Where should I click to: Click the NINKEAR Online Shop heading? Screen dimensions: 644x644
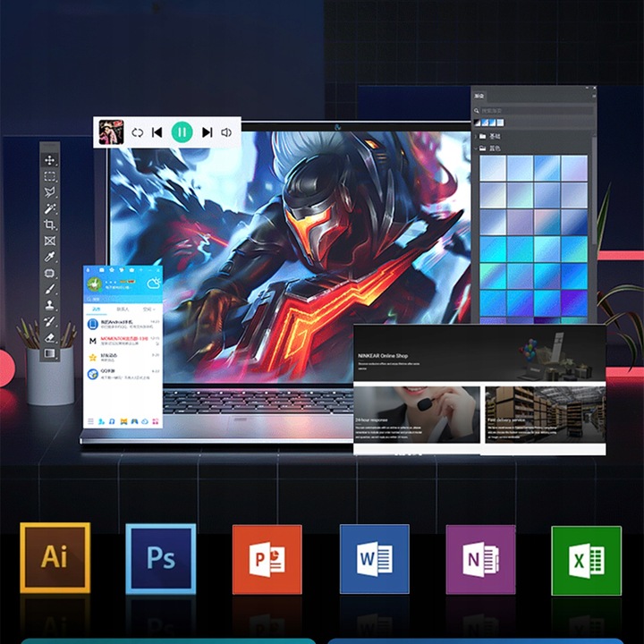[383, 356]
